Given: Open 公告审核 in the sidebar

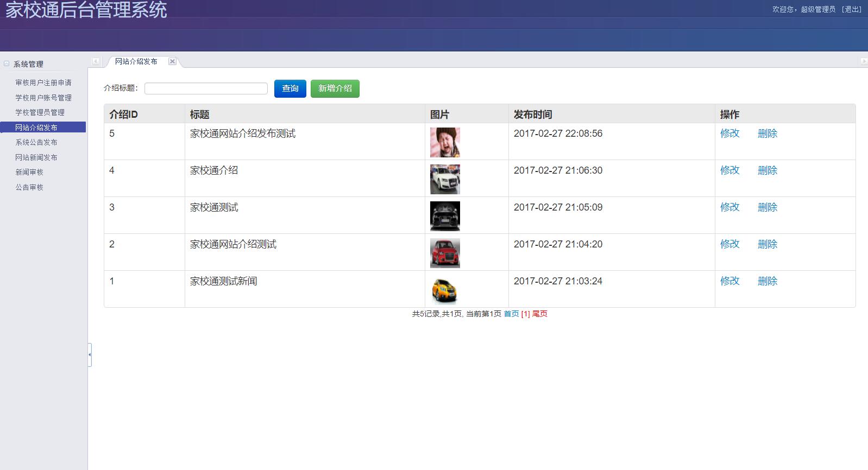Looking at the screenshot, I should tap(29, 187).
